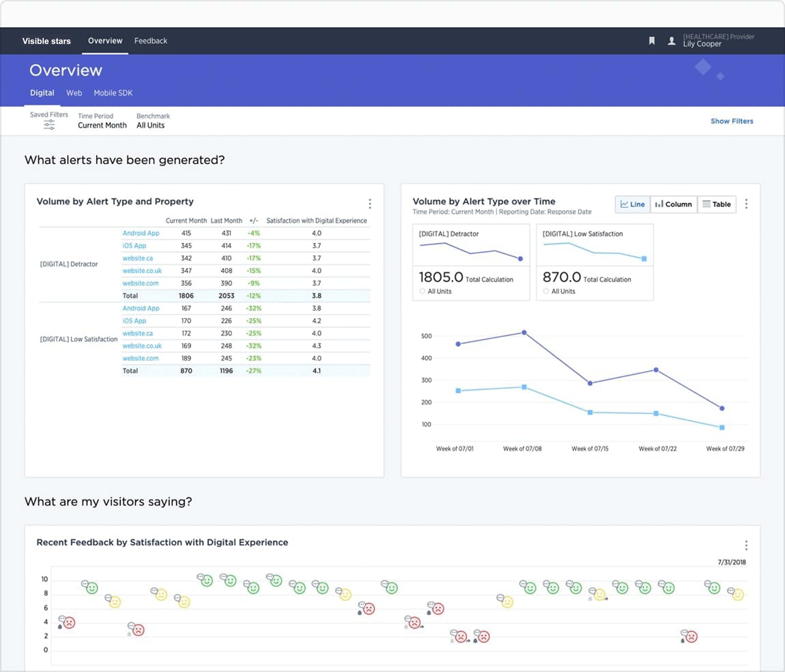Switch chart to Line view

(x=632, y=204)
